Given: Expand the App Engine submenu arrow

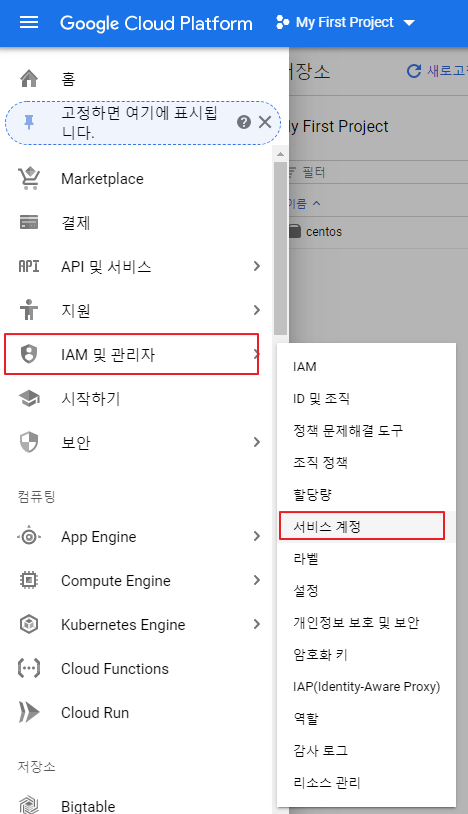Looking at the screenshot, I should point(256,536).
